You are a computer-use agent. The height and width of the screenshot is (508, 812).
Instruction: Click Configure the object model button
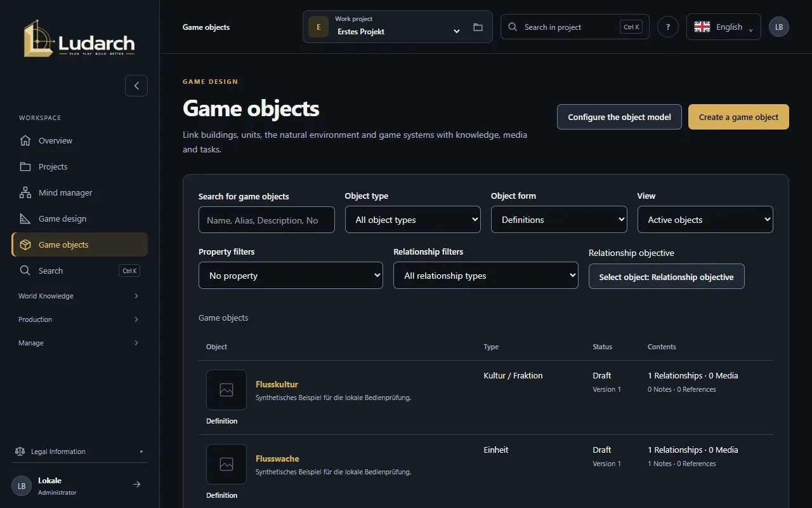click(x=619, y=117)
